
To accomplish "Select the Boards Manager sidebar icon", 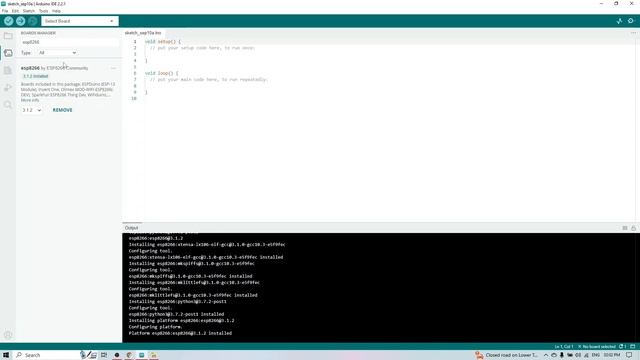I will (x=8, y=53).
